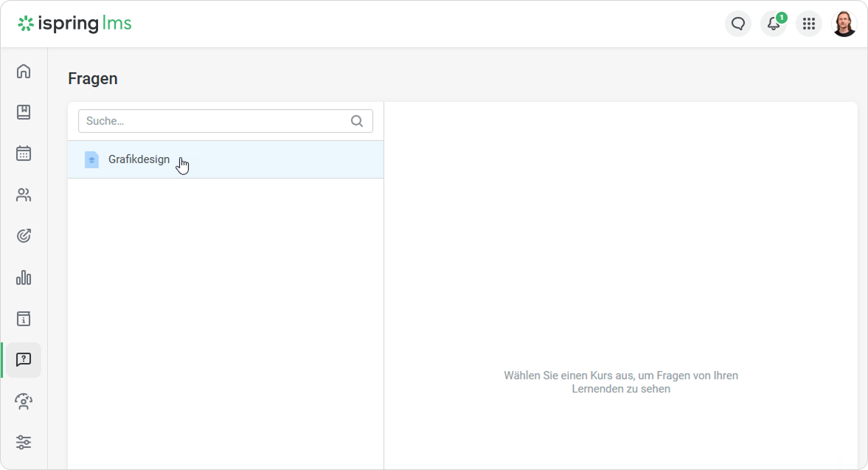Viewport: 868px width, 470px height.
Task: Open the notifications bell
Action: click(773, 24)
